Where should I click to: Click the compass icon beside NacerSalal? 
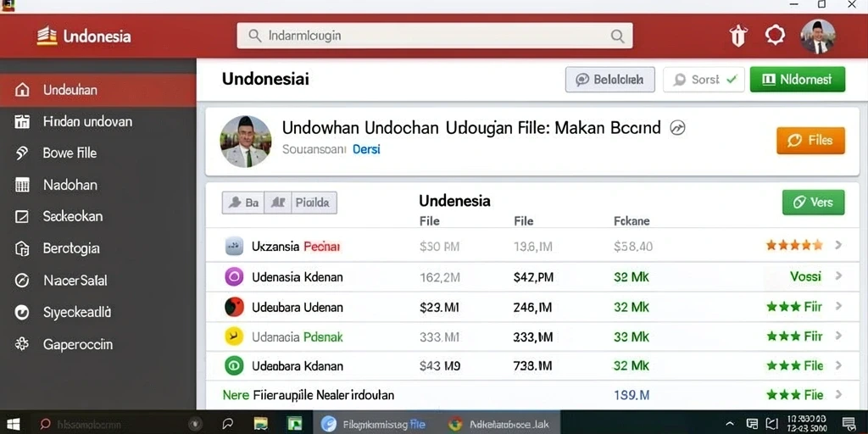[22, 280]
